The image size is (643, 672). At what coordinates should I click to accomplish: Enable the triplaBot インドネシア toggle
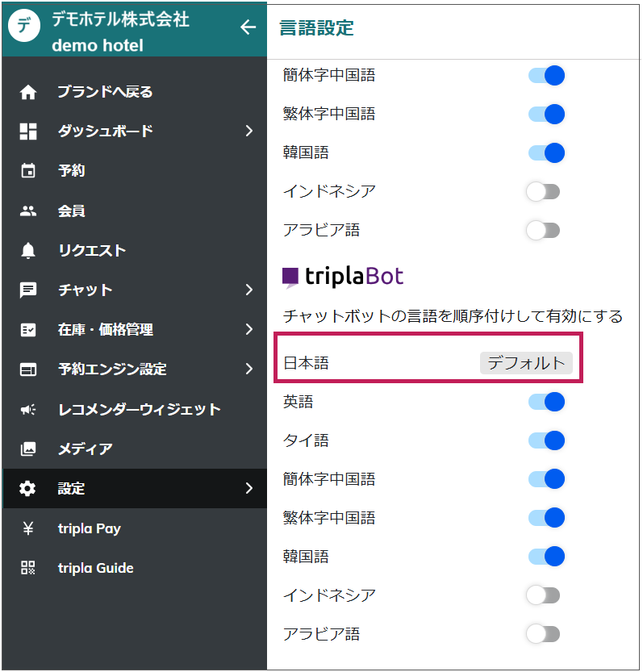pos(543,595)
